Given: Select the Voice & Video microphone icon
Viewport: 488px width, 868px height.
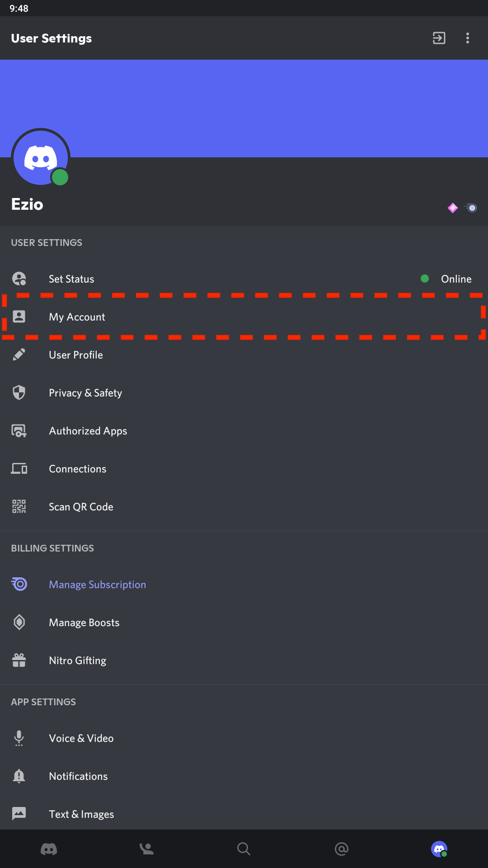Looking at the screenshot, I should 19,738.
